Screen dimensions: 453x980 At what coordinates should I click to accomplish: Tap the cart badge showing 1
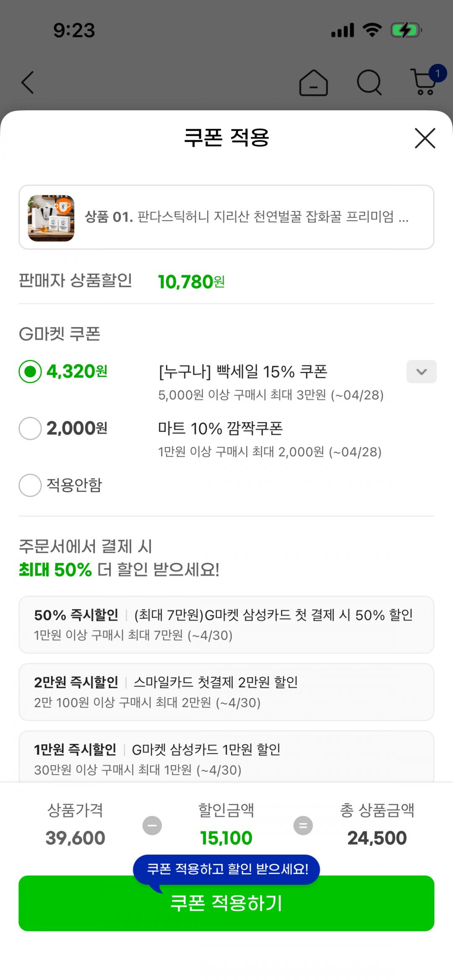pyautogui.click(x=437, y=74)
